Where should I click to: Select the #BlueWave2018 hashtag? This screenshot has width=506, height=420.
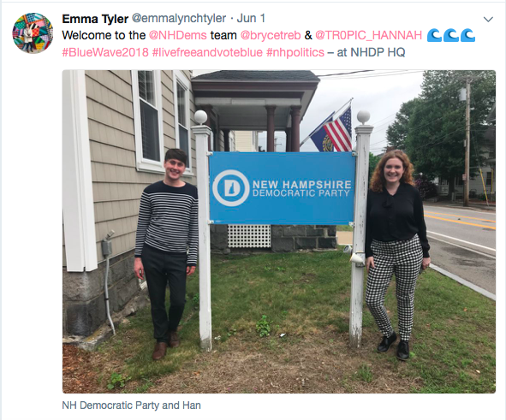(105, 52)
